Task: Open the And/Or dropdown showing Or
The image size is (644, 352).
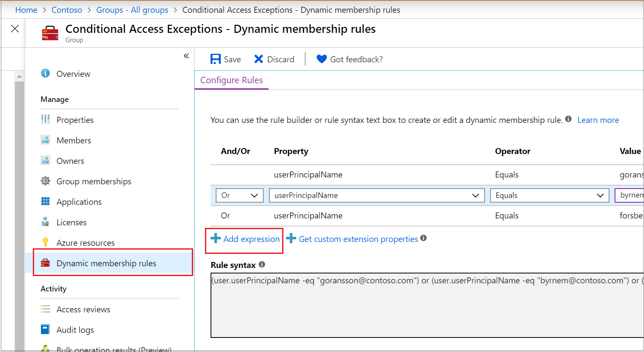Action: click(x=240, y=195)
